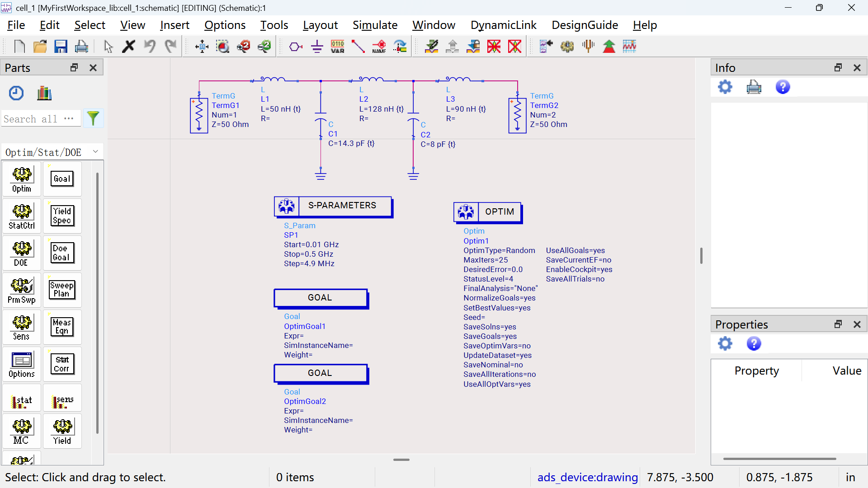This screenshot has height=488, width=868.
Task: Print the schematic via printer icon
Action: [81, 46]
